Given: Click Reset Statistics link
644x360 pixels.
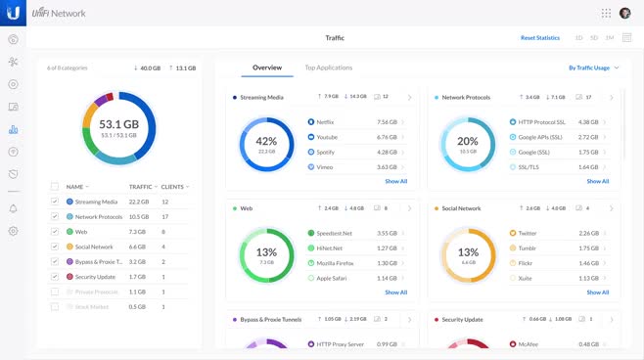Looking at the screenshot, I should 540,38.
